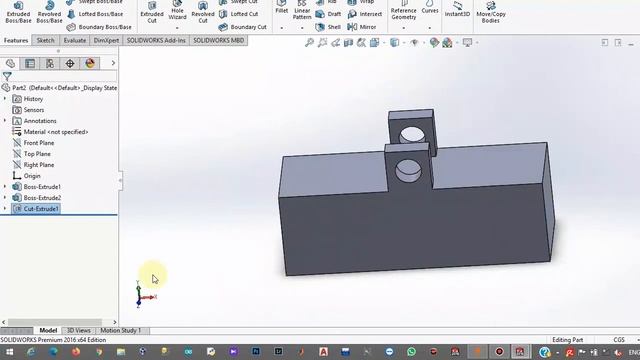The image size is (640, 360).
Task: Click the feature tree horizontal scrollbar
Action: click(55, 322)
